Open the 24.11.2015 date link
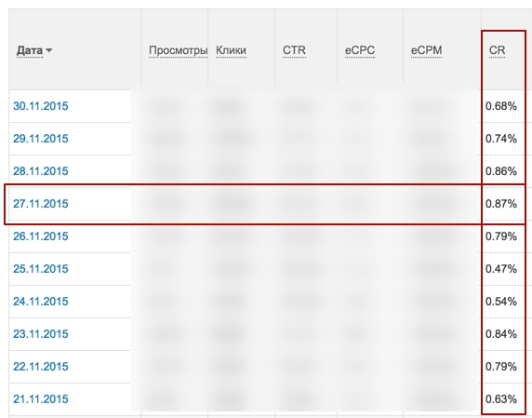 [41, 302]
